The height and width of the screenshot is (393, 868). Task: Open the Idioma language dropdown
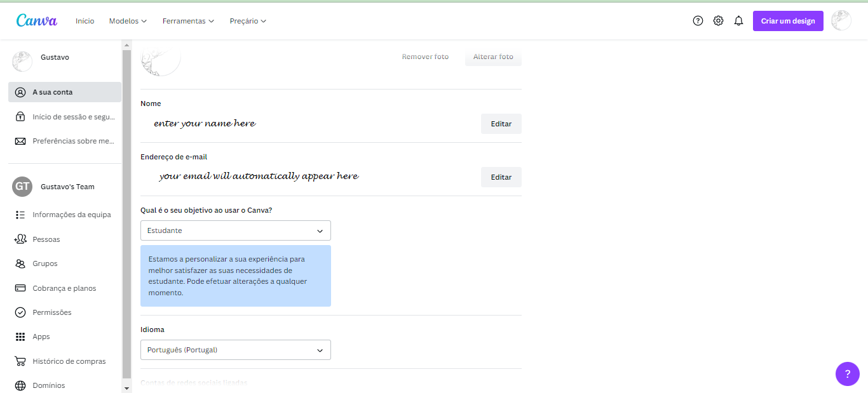pyautogui.click(x=235, y=350)
